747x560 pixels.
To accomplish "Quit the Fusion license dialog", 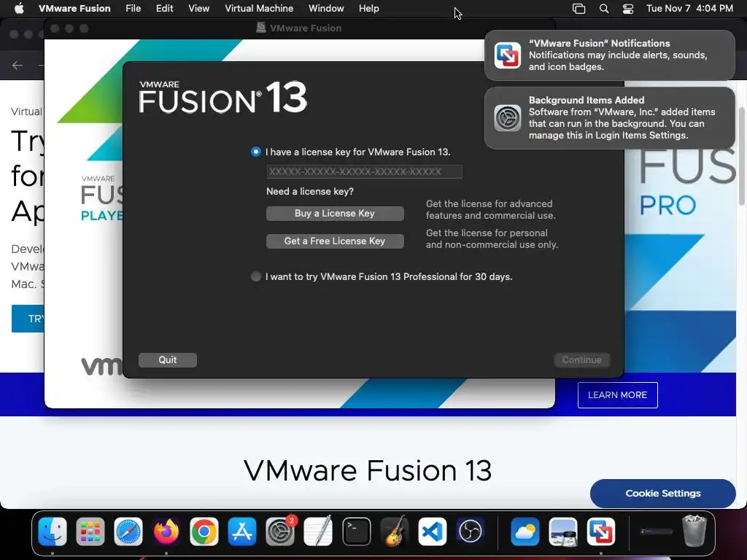I will pyautogui.click(x=168, y=360).
